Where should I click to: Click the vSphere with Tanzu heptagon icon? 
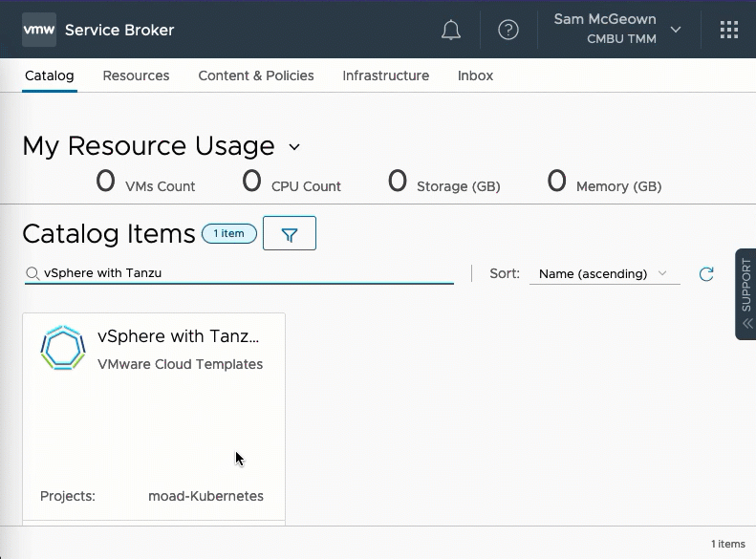(x=63, y=348)
